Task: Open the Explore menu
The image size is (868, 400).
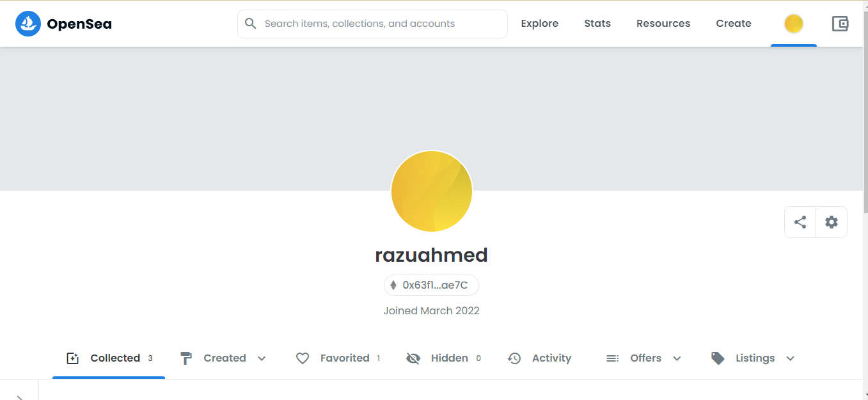Action: coord(539,24)
